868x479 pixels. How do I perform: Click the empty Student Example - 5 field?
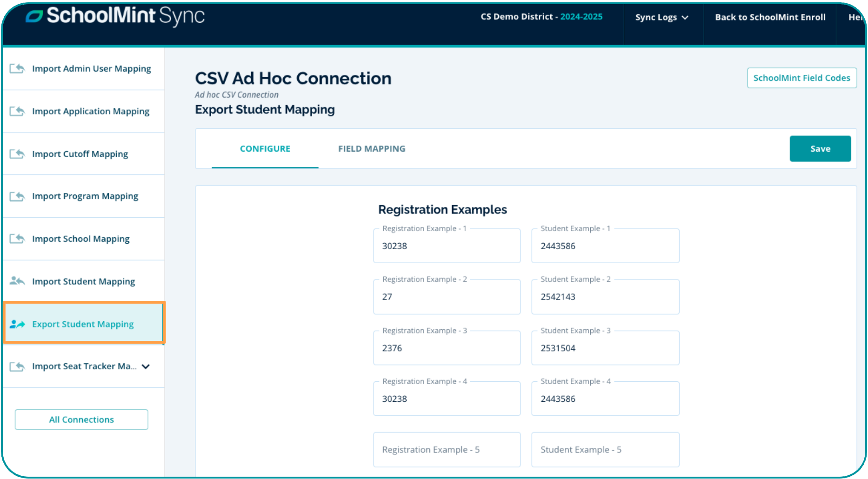click(605, 450)
